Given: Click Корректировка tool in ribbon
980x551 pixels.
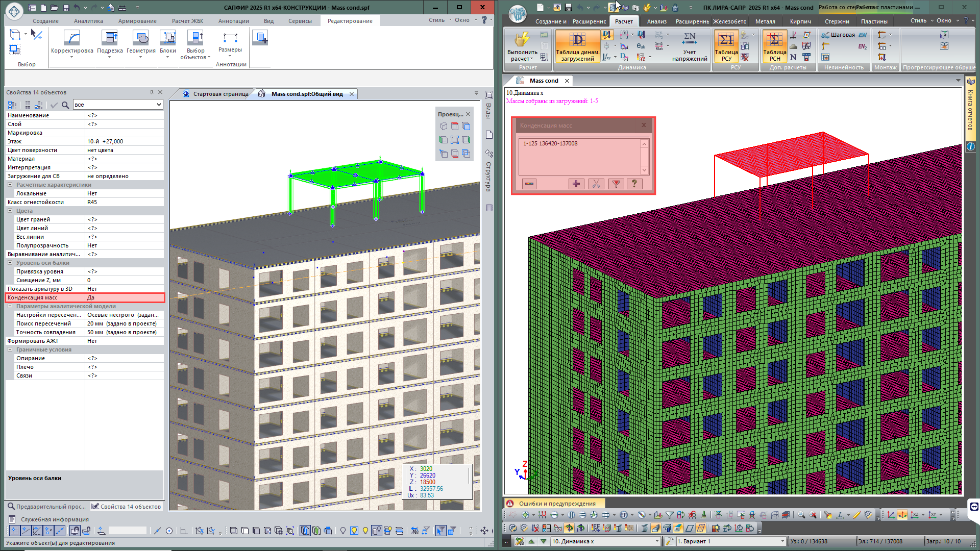Looking at the screenshot, I should pyautogui.click(x=72, y=39).
